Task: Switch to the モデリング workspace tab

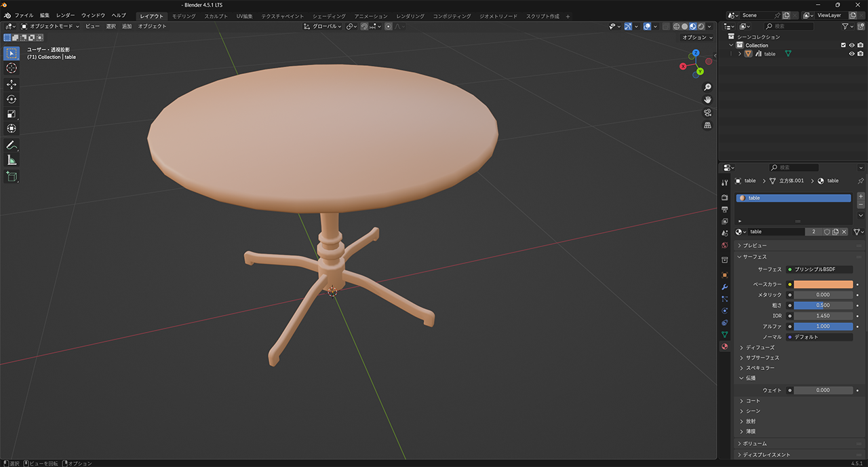Action: pyautogui.click(x=183, y=16)
